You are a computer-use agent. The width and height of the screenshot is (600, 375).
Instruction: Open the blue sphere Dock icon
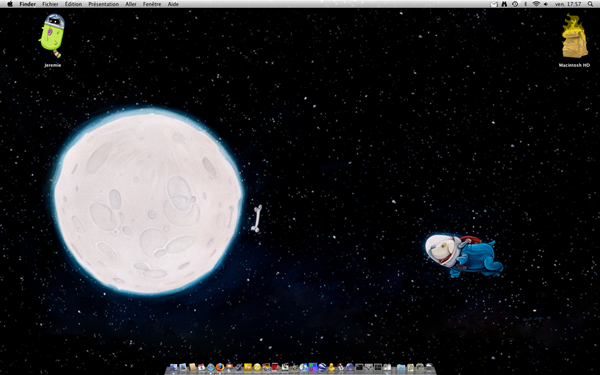click(350, 367)
